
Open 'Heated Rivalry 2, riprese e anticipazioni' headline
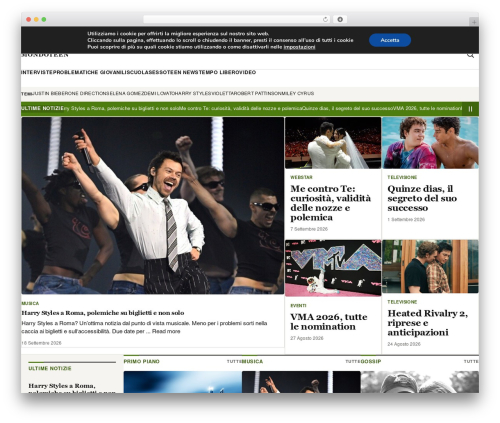pyautogui.click(x=428, y=323)
